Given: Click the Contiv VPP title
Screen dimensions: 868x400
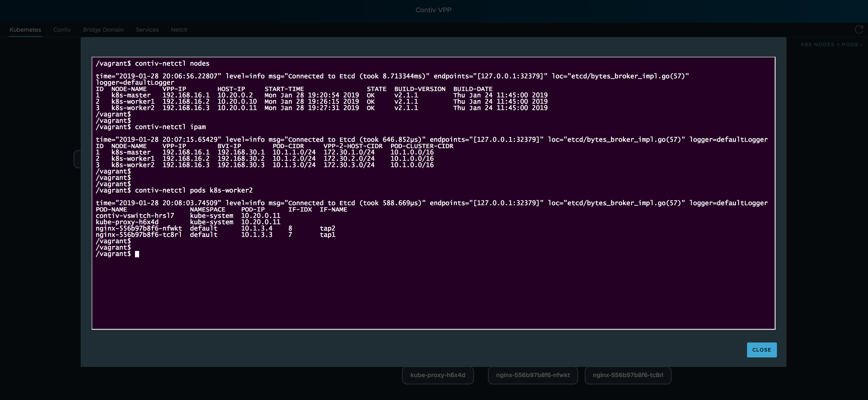Looking at the screenshot, I should [x=433, y=10].
